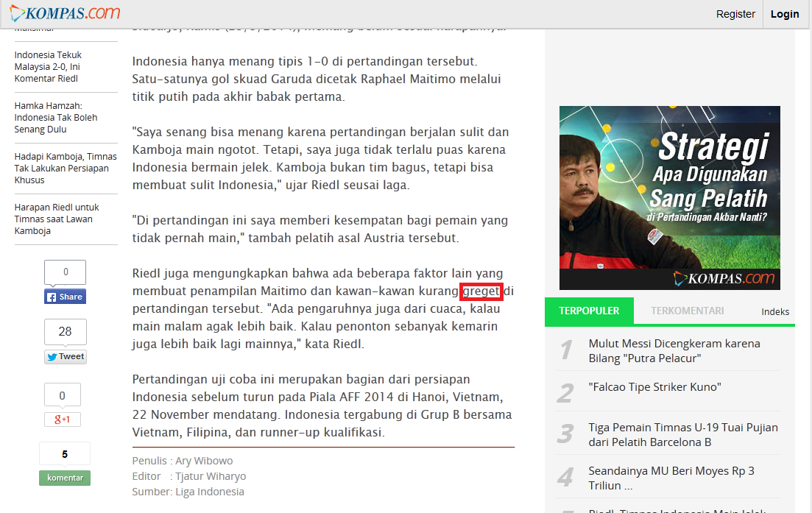812x513 pixels.
Task: Click the comment count showing 5
Action: [65, 454]
